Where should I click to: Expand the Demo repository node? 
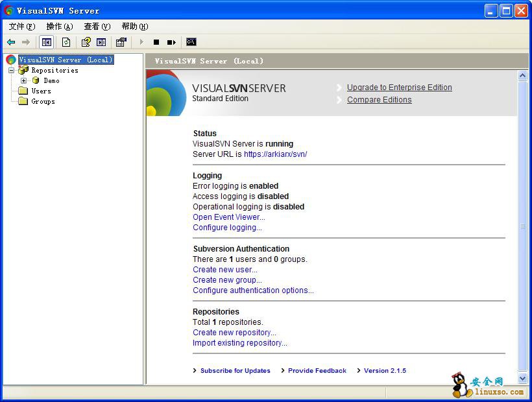coord(24,80)
